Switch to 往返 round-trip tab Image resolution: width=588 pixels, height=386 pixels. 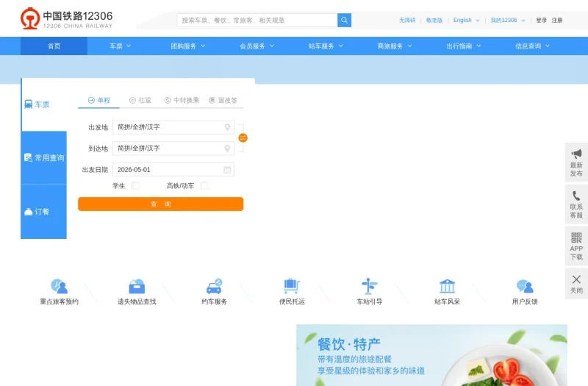pos(140,100)
